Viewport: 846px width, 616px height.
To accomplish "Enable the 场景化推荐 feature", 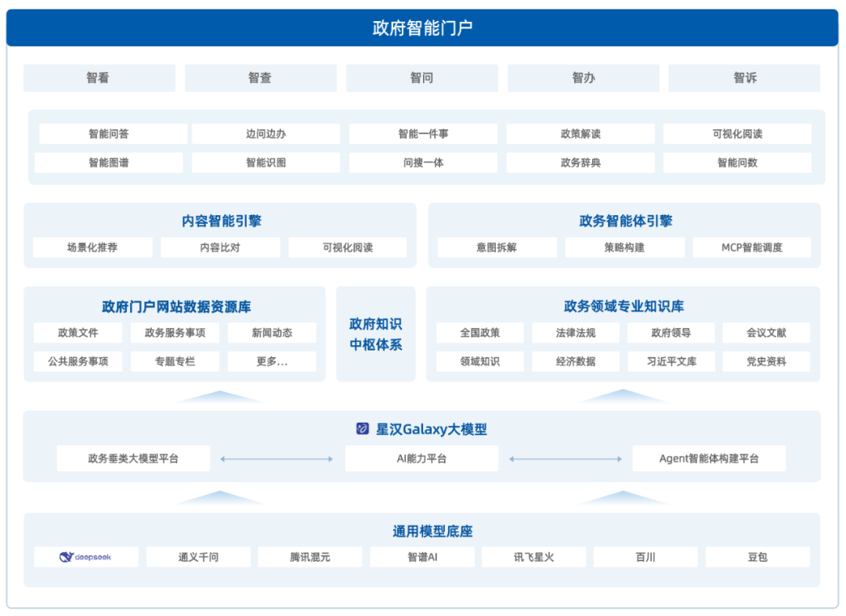I will click(92, 247).
